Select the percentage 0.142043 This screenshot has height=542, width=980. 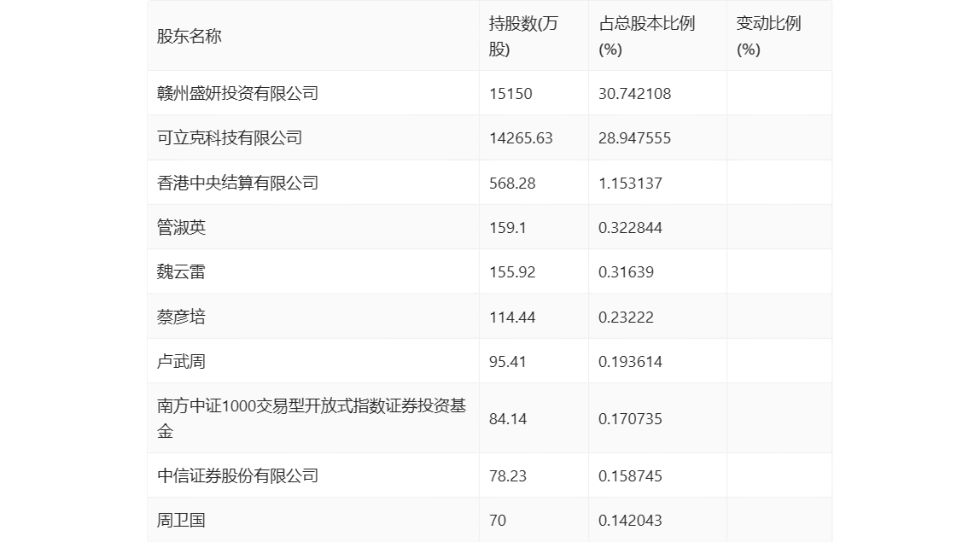630,520
